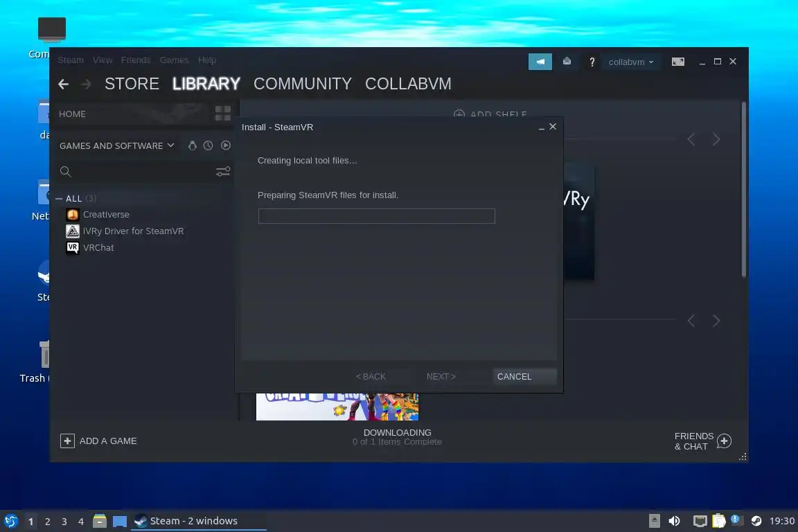Expand GAMES AND SOFTWARE filter dropdown

tap(116, 145)
